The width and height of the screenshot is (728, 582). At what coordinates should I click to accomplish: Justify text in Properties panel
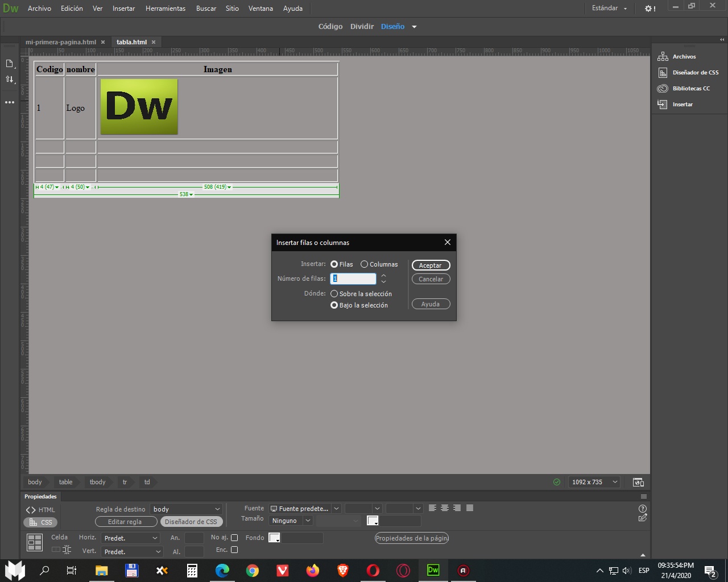470,508
